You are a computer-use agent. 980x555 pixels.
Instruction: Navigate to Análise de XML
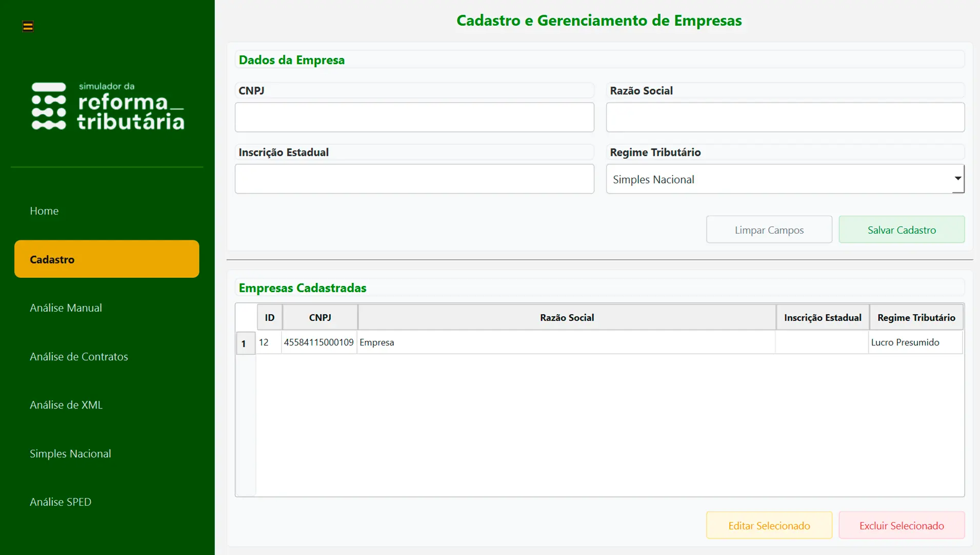[x=66, y=404]
